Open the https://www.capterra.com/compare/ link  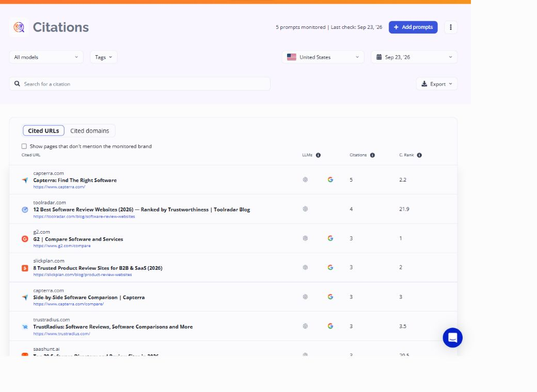point(69,304)
